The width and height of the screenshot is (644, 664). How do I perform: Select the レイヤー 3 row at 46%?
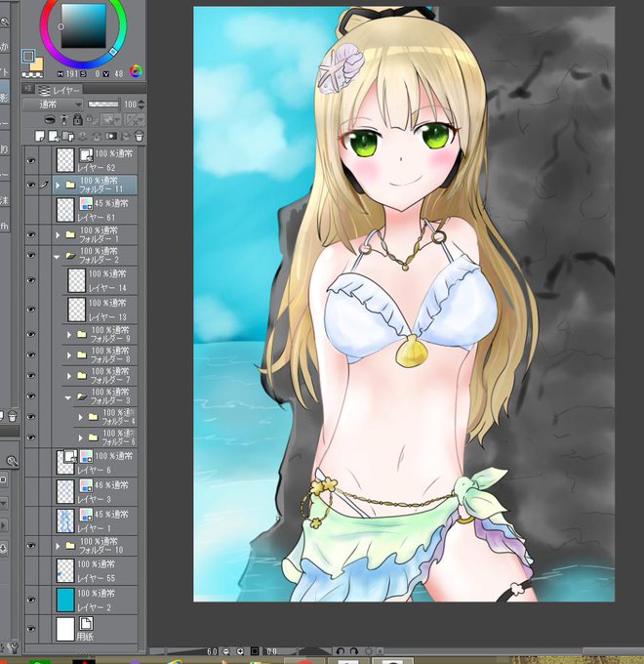tap(95, 492)
